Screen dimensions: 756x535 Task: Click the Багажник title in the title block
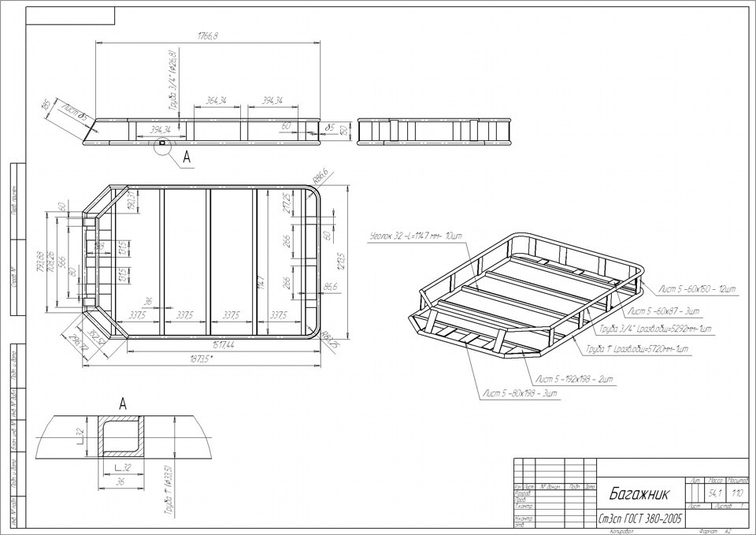click(639, 493)
